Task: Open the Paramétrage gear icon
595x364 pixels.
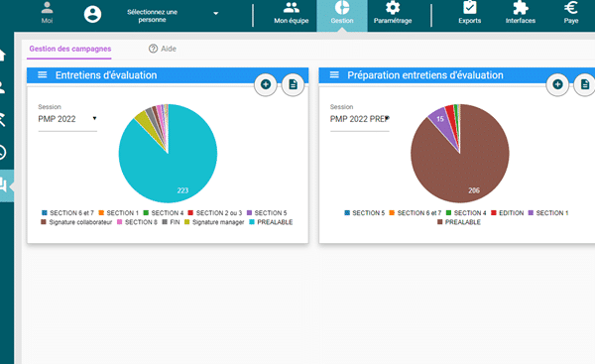Action: coord(393,8)
